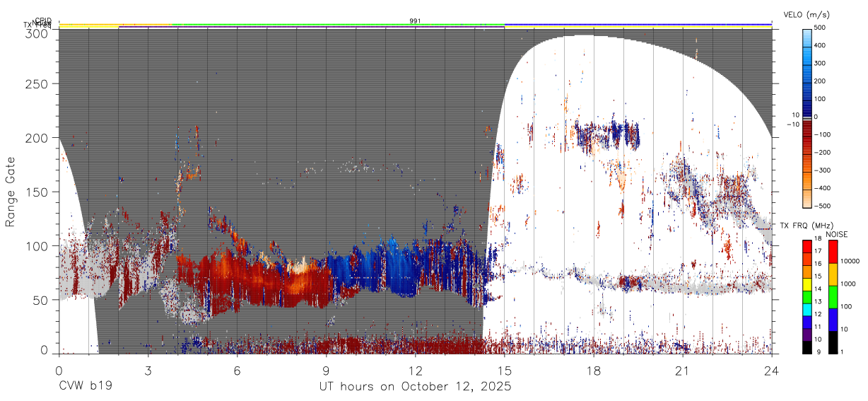Click hour 21 on the UT time axis
Screen dimensions: 868x401
coord(683,370)
